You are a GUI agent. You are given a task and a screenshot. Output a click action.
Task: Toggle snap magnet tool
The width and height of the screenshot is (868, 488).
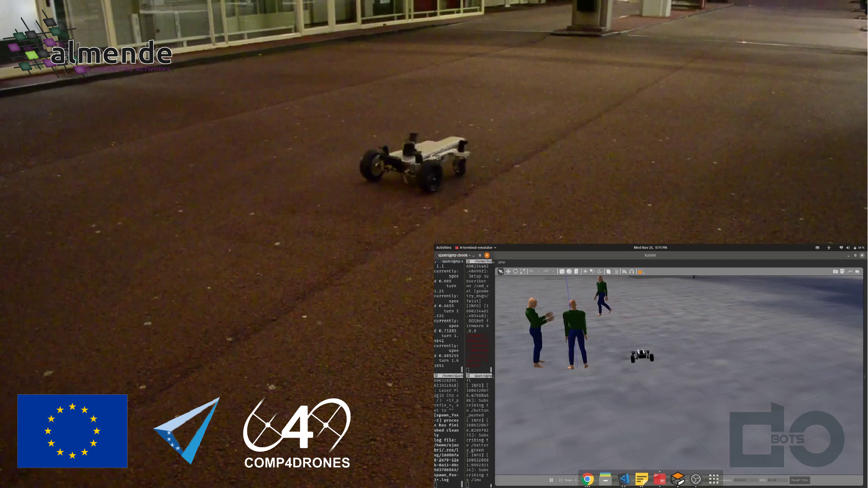pos(632,272)
